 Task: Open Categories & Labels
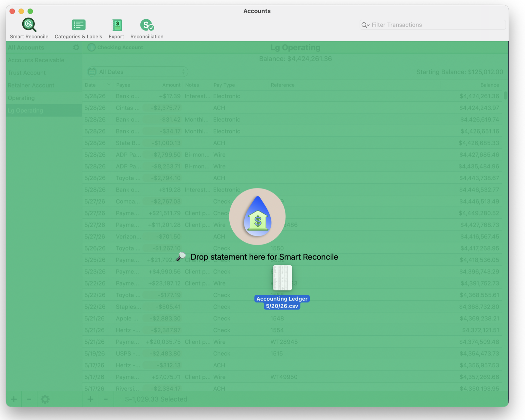click(x=78, y=28)
